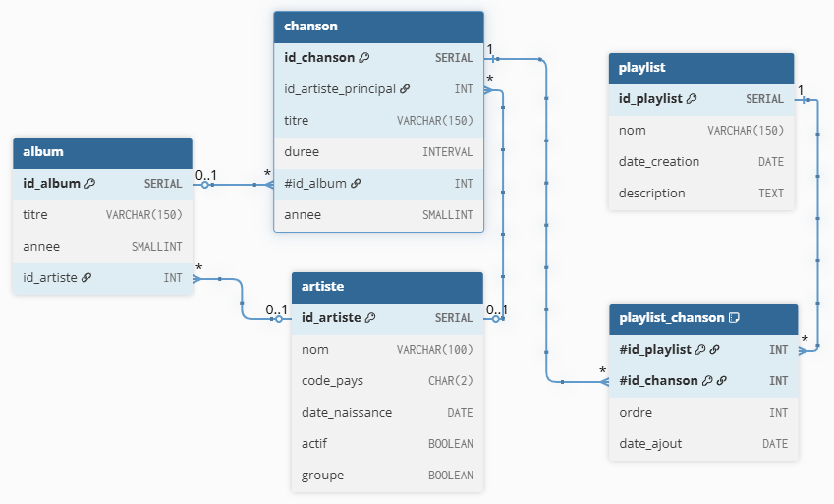This screenshot has height=504, width=834.
Task: Click the key icon beside #id_playlist
Action: 700,349
